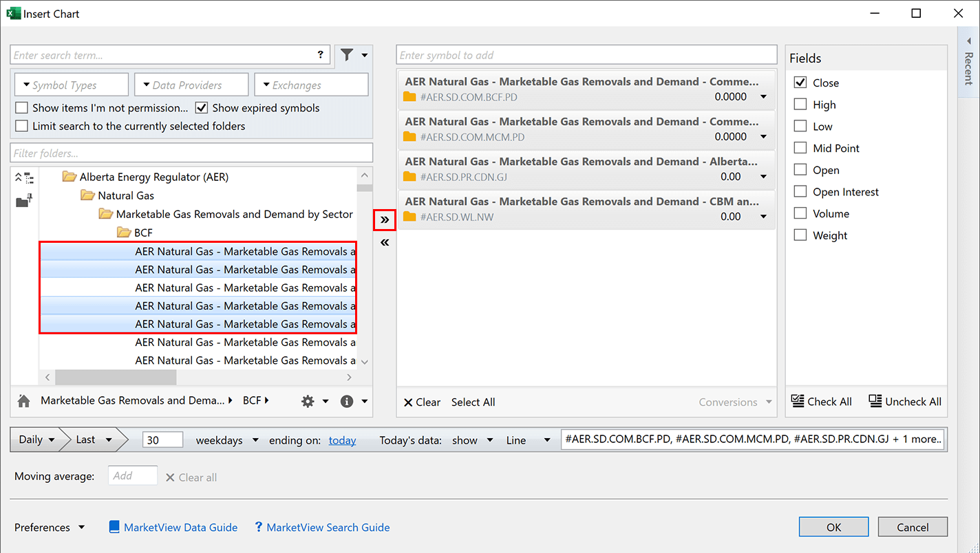Enable Limit search to selected folders

(21, 126)
